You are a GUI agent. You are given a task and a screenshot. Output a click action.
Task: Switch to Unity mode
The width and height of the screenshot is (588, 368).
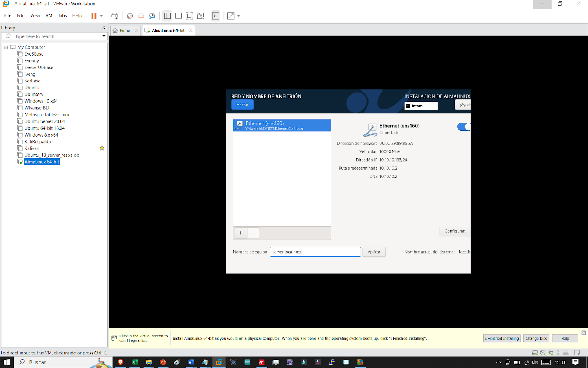point(201,16)
